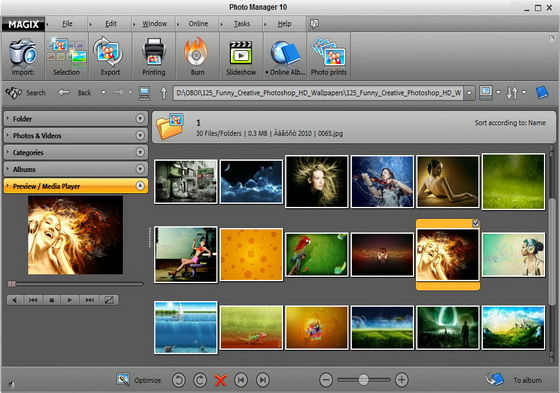Viewport: 560px width, 393px height.
Task: Open the Tasks menu
Action: tap(242, 24)
